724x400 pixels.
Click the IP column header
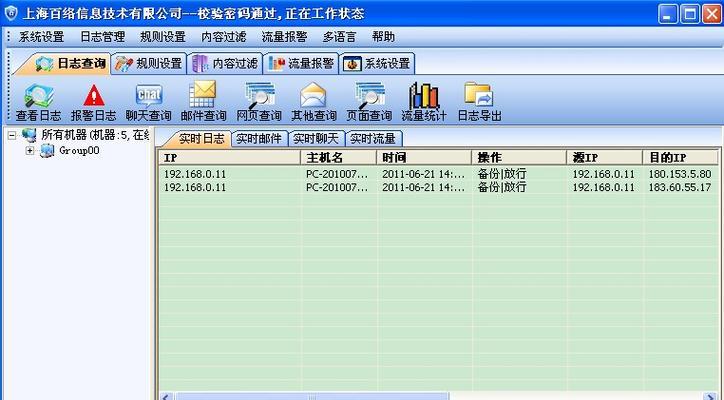point(229,158)
